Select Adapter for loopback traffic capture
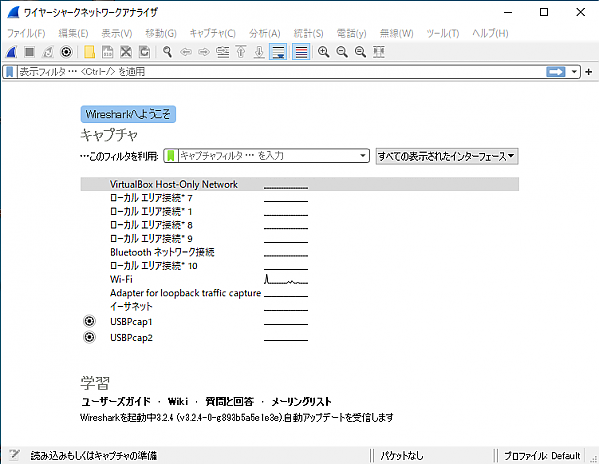The height and width of the screenshot is (464, 599). pos(300,293)
